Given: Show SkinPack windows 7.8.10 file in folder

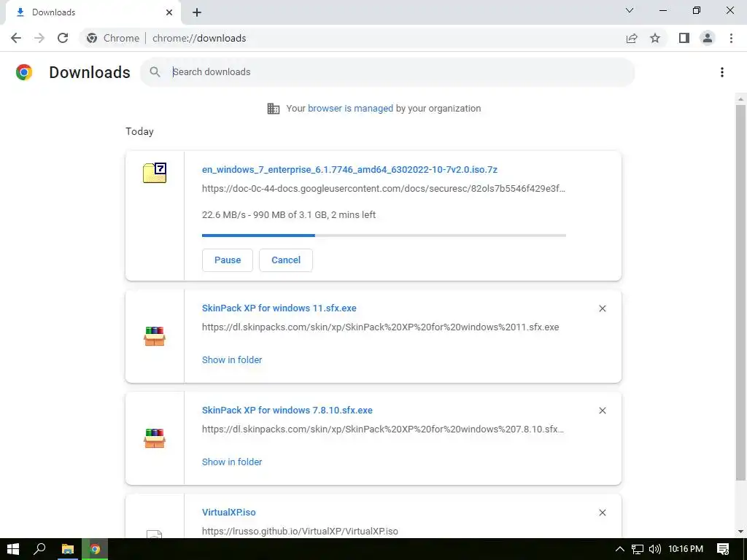Looking at the screenshot, I should [232, 462].
